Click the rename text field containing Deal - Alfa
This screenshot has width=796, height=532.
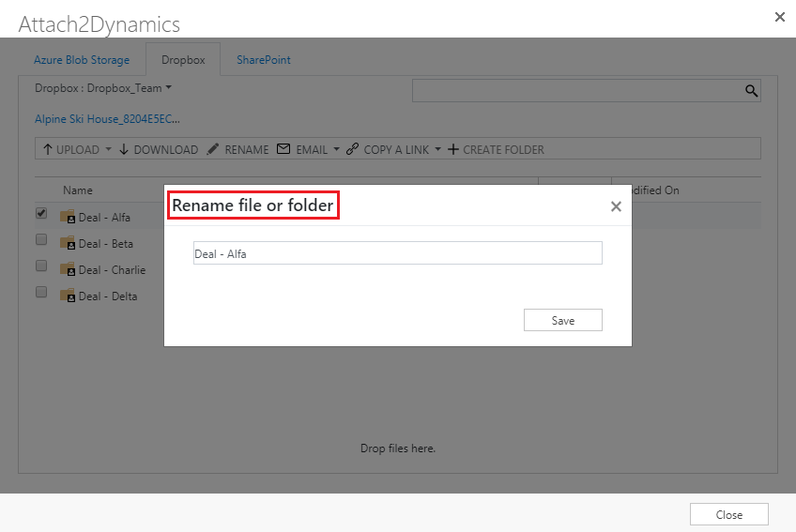(x=397, y=252)
